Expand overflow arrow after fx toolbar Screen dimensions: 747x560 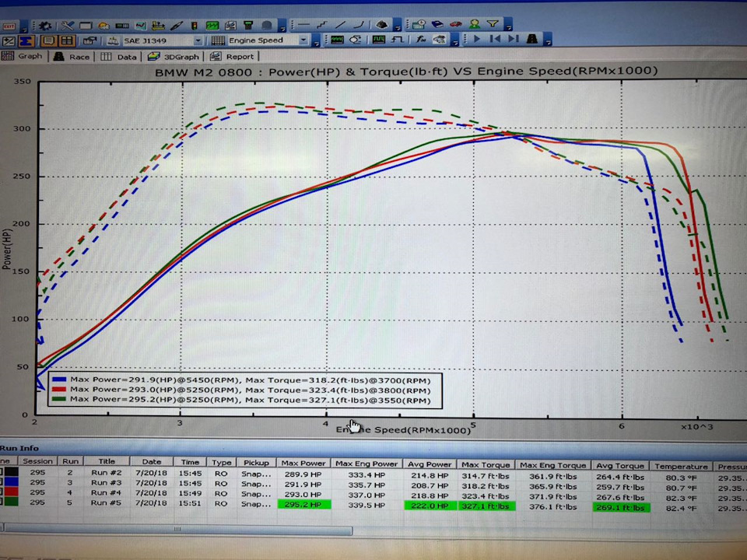click(x=455, y=40)
